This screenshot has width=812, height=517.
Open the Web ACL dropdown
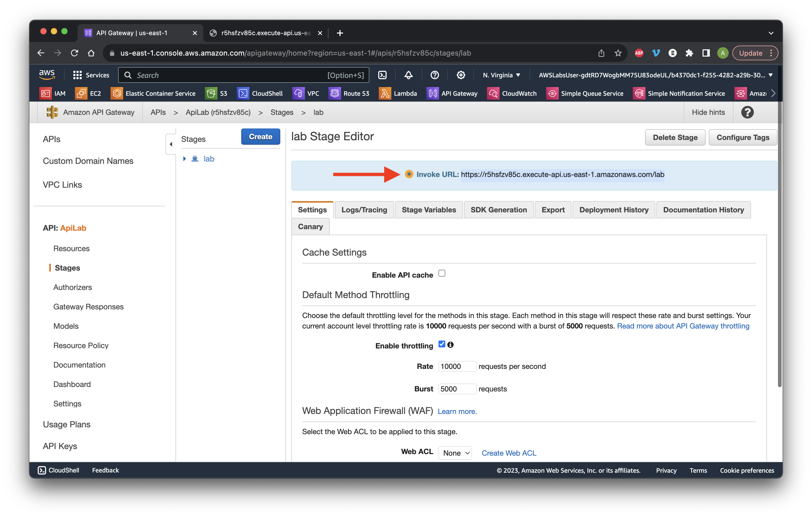pyautogui.click(x=455, y=453)
